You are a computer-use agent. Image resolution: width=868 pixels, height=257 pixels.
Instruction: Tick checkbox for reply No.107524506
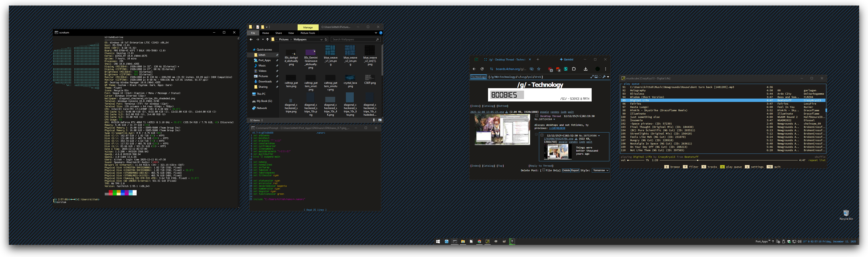pyautogui.click(x=542, y=135)
